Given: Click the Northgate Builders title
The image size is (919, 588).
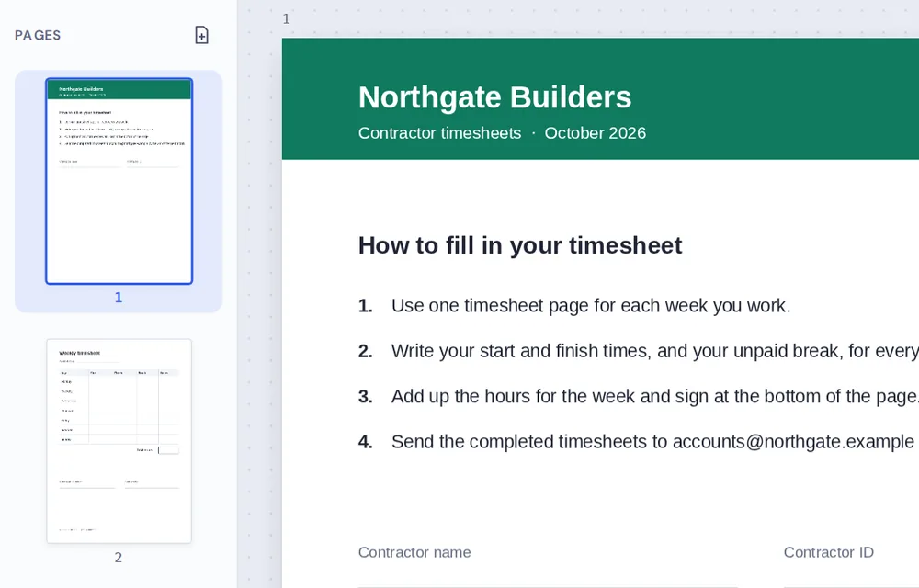Looking at the screenshot, I should (494, 97).
